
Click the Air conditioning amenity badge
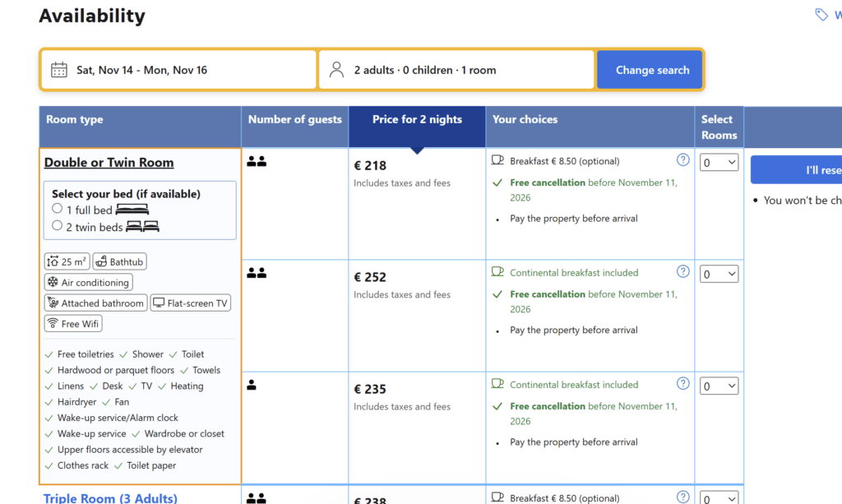click(88, 283)
